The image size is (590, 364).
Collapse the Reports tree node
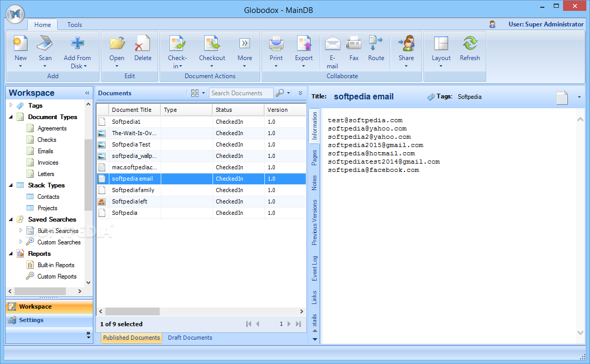pyautogui.click(x=11, y=254)
